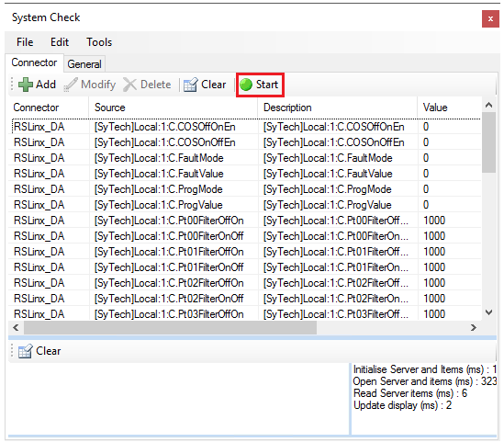Click the value 1000 in the Pt00FilterOffOn row
This screenshot has width=504, height=442.
tap(434, 221)
